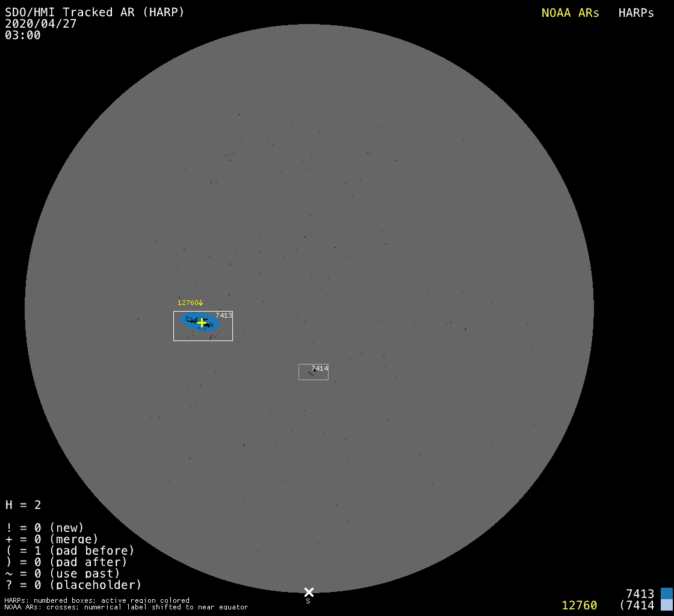Click the yellow 12760 entry in the bottom legend
This screenshot has width=674, height=616.
pos(579,605)
